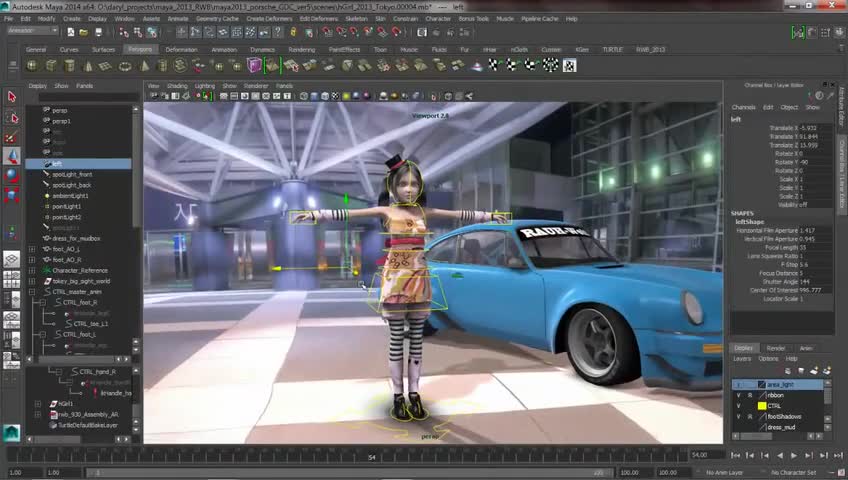This screenshot has width=848, height=480.
Task: Toggle R reference state of ribbon layer
Action: pos(750,395)
